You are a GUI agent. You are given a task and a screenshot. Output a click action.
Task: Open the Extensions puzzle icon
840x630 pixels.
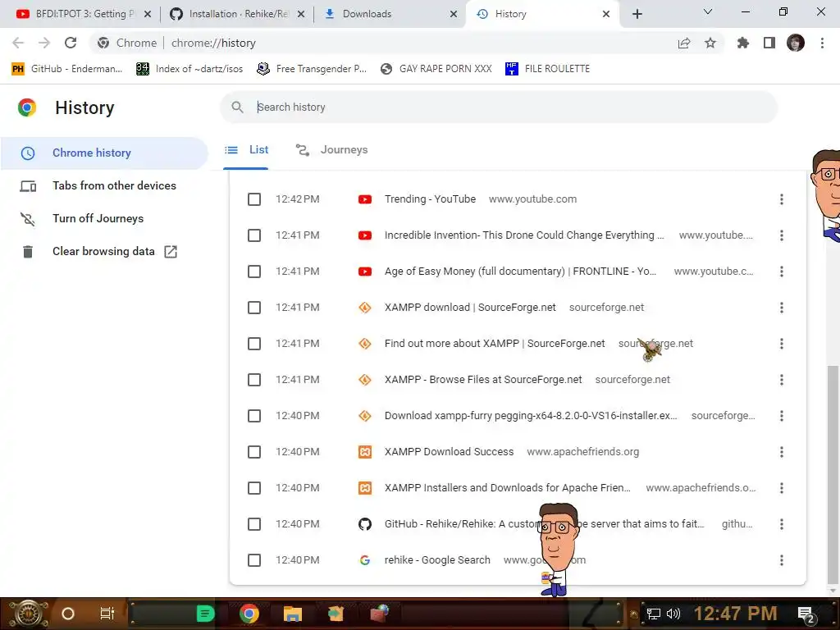743,43
